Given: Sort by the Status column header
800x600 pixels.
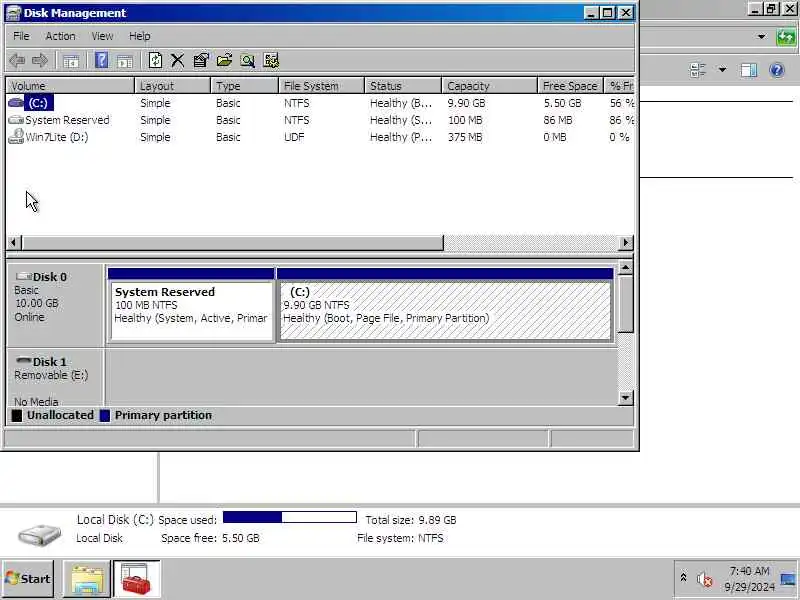Looking at the screenshot, I should (403, 86).
